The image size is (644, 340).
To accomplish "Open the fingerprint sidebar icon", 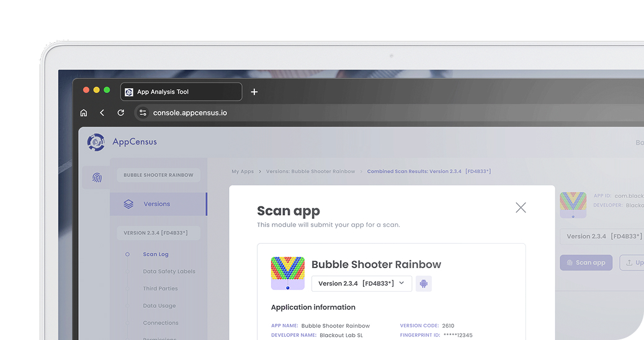I will pos(97,177).
